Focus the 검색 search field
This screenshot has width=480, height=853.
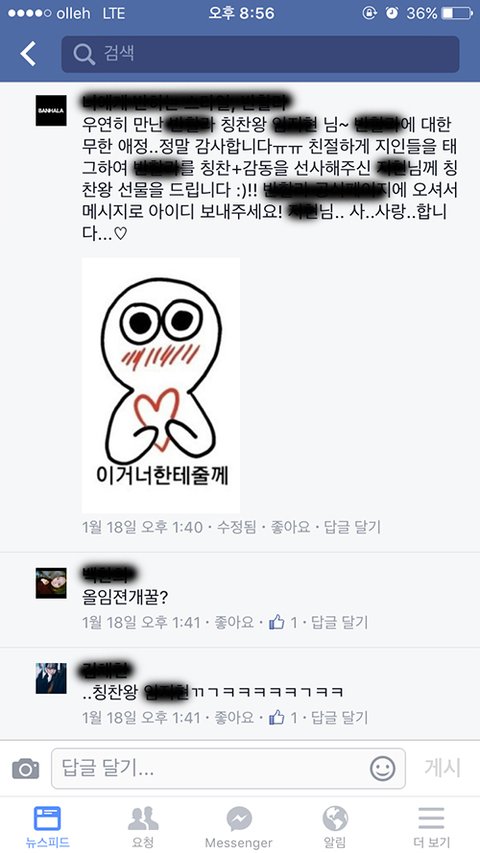pos(260,54)
